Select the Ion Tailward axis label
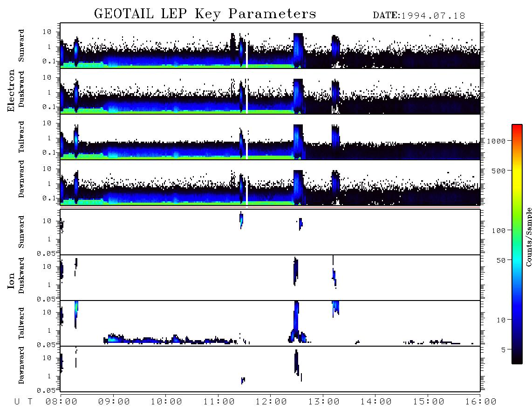The image size is (532, 410). (x=21, y=323)
